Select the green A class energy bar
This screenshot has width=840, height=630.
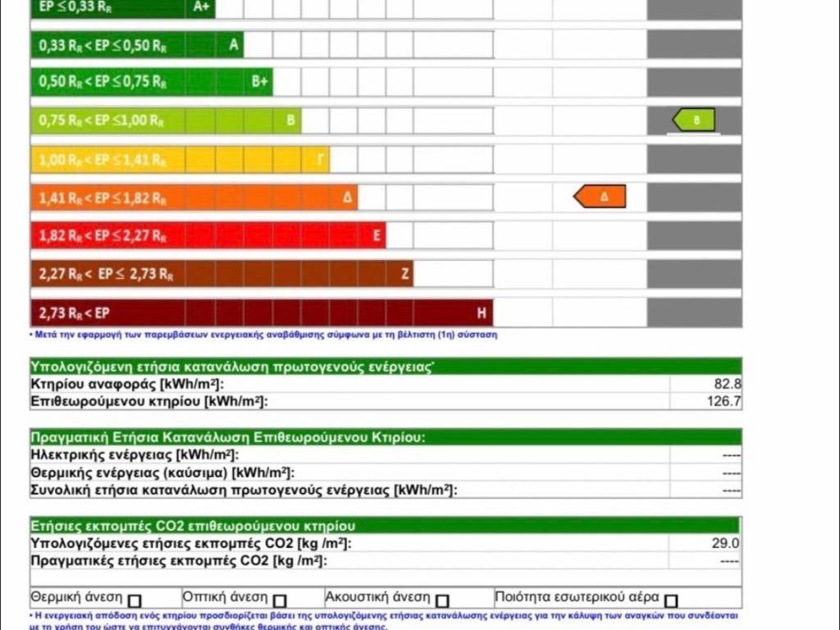pyautogui.click(x=137, y=44)
